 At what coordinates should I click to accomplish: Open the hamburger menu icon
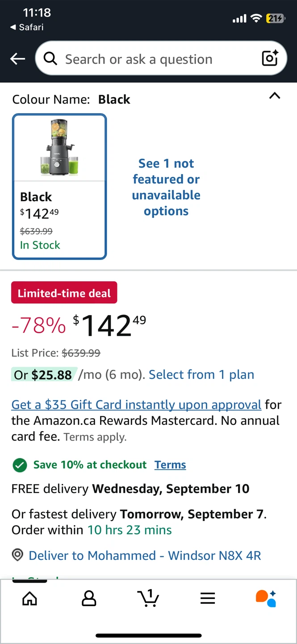(x=208, y=598)
